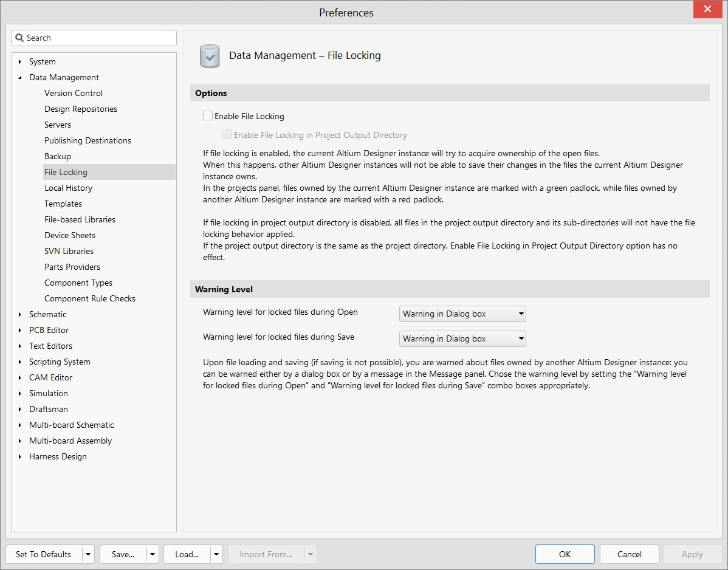The height and width of the screenshot is (570, 728).
Task: Click the search magnifier icon
Action: point(19,38)
